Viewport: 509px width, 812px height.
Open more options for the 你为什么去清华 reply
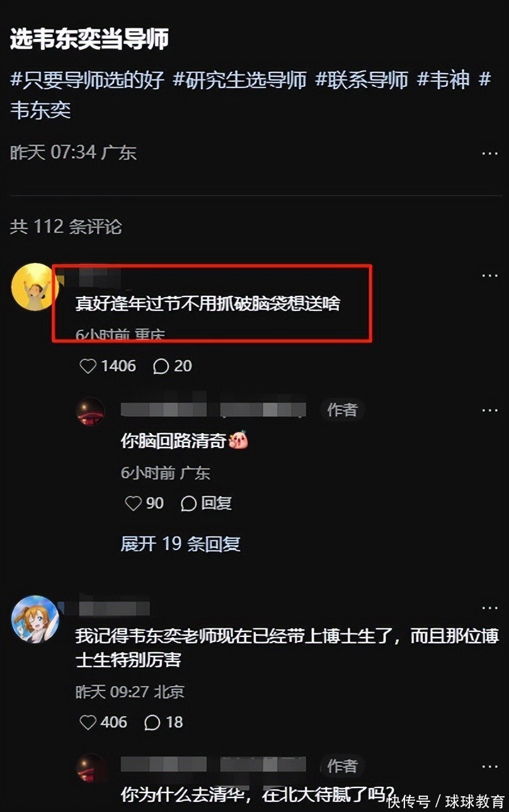tap(490, 767)
